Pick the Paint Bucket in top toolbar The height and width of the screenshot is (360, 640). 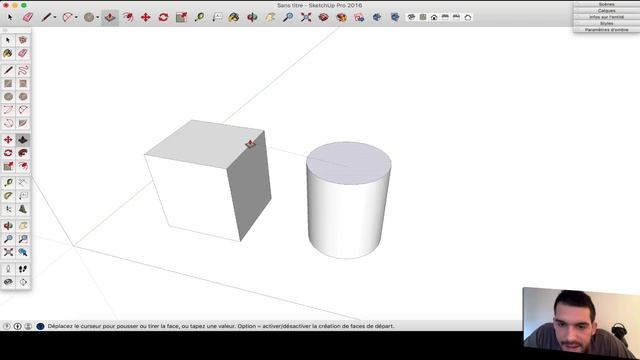[234, 17]
